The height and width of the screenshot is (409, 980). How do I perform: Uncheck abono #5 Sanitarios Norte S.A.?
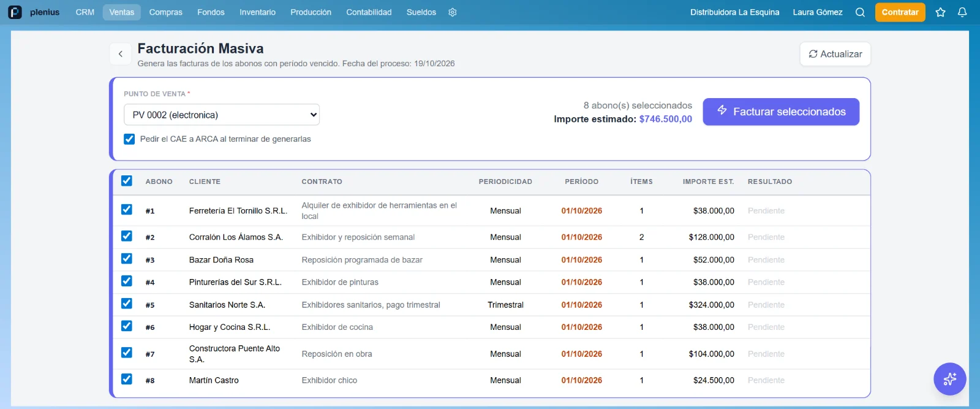tap(127, 304)
